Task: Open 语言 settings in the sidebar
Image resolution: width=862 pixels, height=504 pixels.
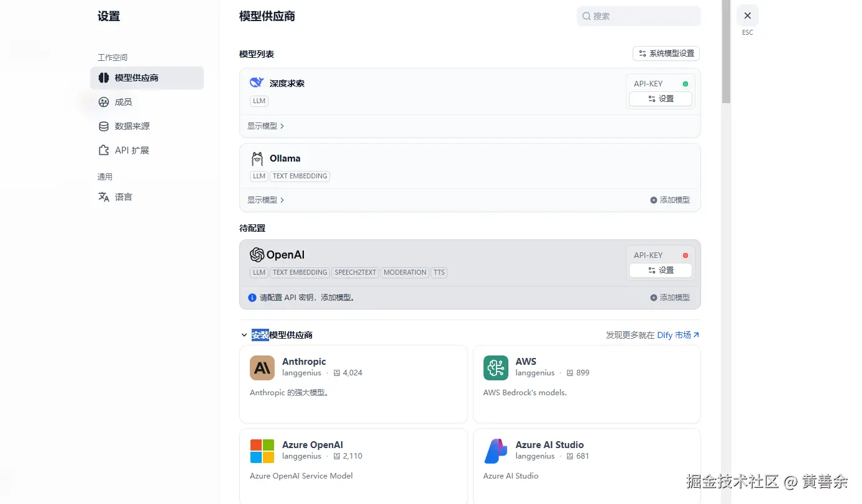Action: pyautogui.click(x=147, y=197)
